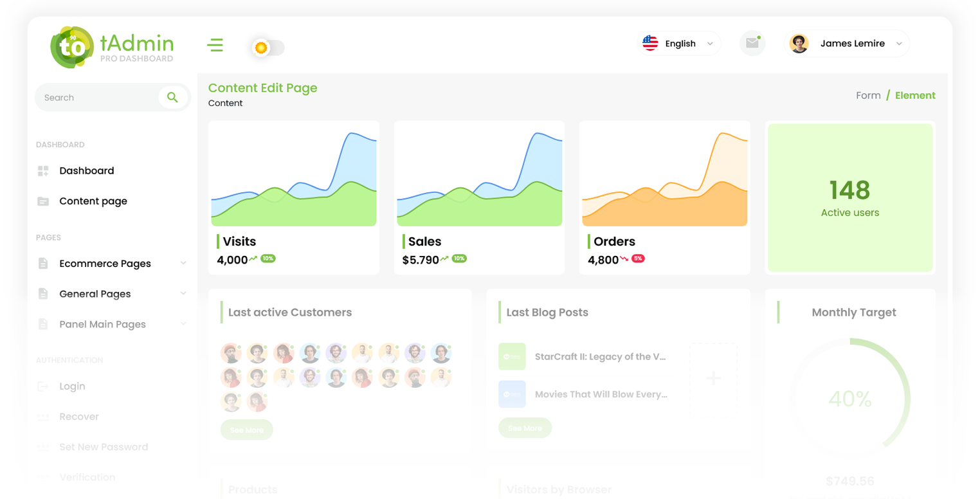Image resolution: width=980 pixels, height=499 pixels.
Task: Click See More under Last active Customers
Action: pos(246,430)
